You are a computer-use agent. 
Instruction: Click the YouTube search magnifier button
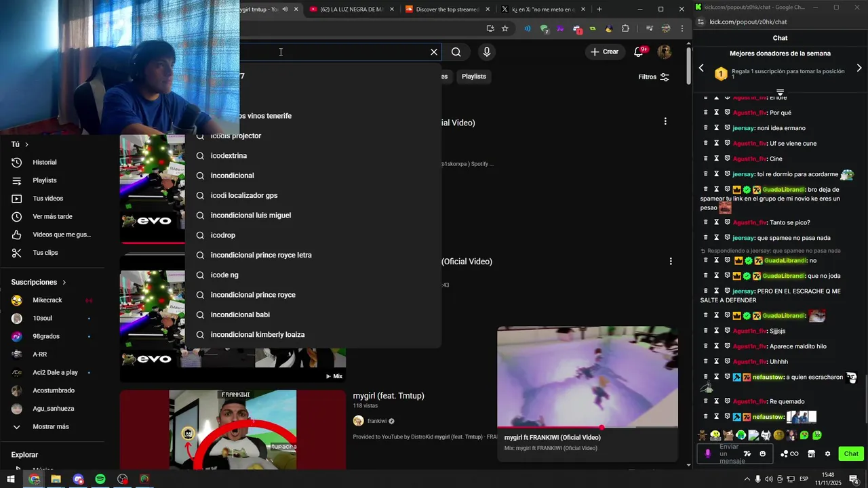tap(456, 52)
